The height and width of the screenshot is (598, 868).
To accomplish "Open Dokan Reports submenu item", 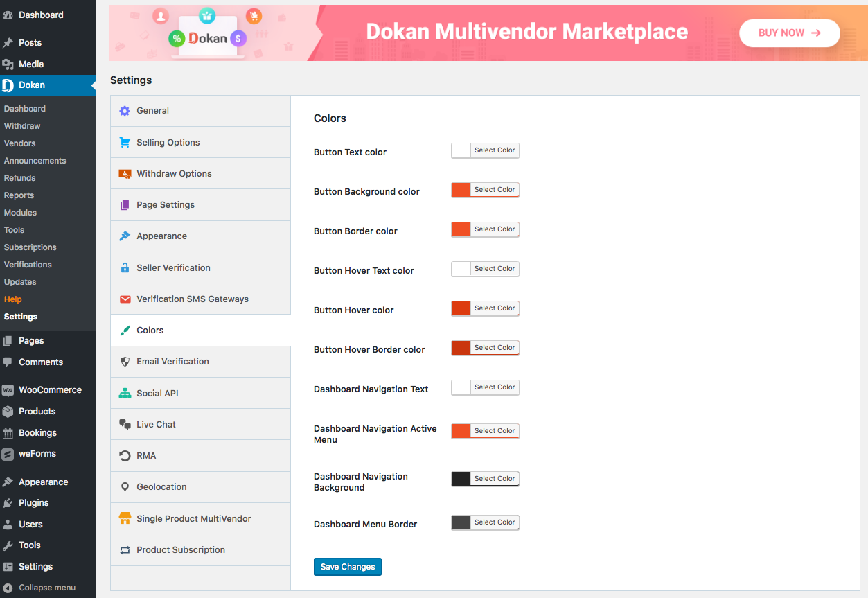I will click(19, 195).
